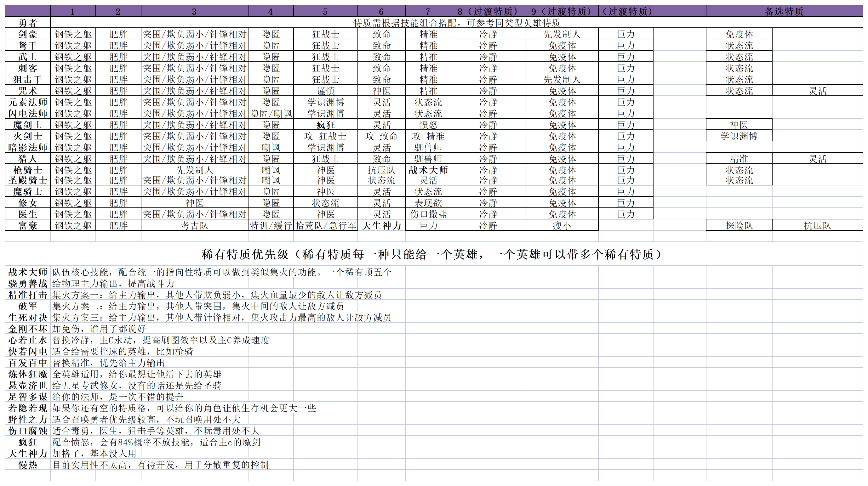
Task: Select the 弩手 row label
Action: (28, 45)
